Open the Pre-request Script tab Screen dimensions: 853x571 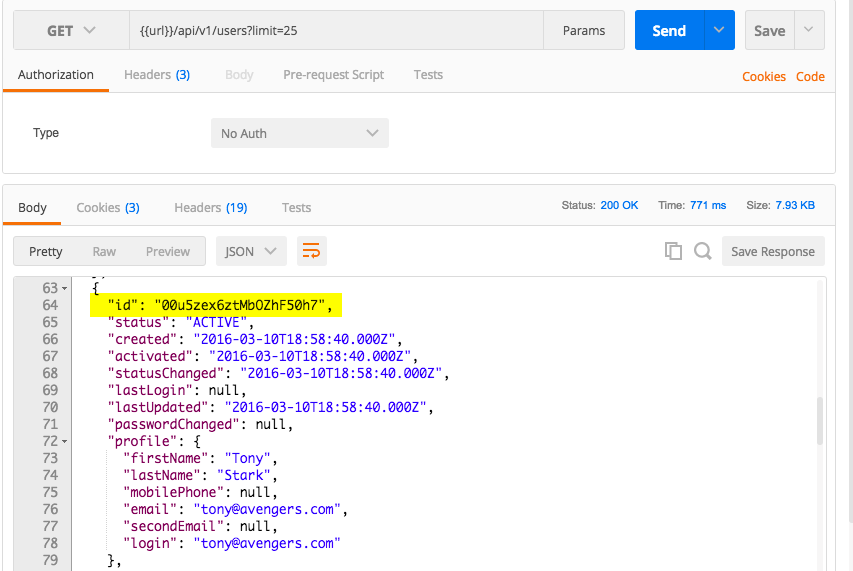(x=333, y=75)
